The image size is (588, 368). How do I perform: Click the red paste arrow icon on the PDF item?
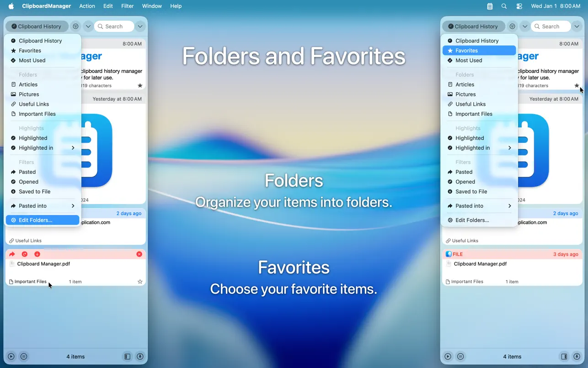(x=12, y=254)
